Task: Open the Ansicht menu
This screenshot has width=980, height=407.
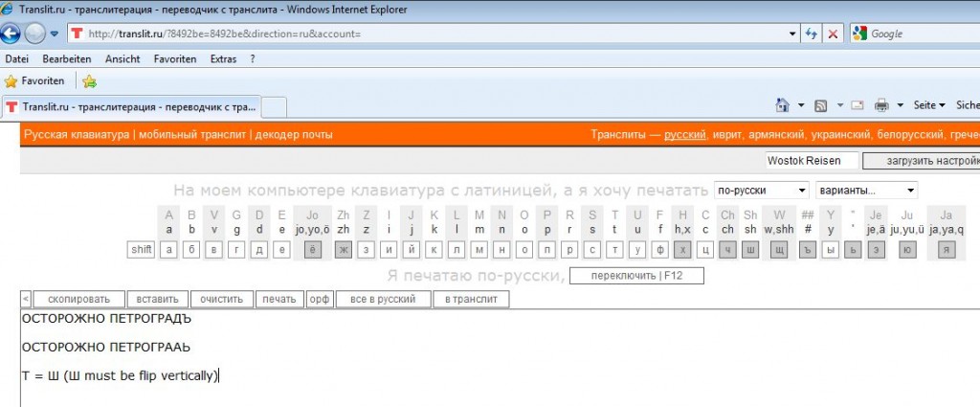Action: click(122, 58)
